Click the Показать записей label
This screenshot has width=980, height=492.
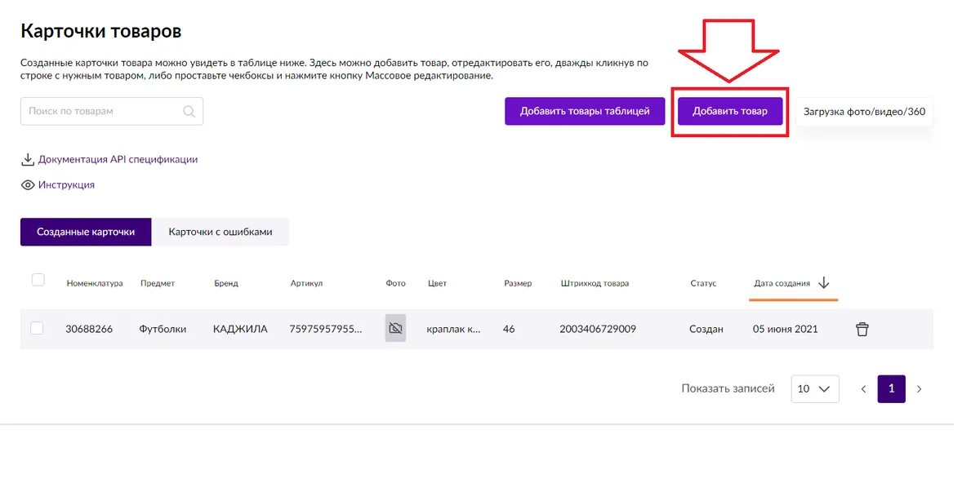click(x=728, y=389)
